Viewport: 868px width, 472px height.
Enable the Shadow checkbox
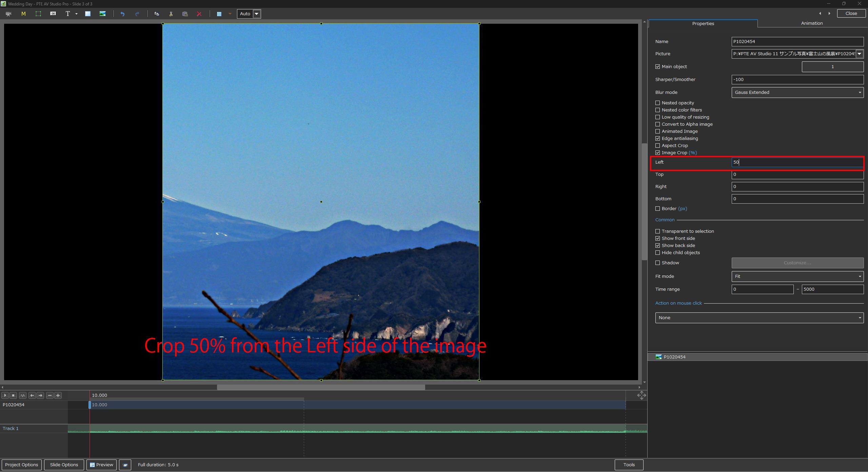pos(658,263)
